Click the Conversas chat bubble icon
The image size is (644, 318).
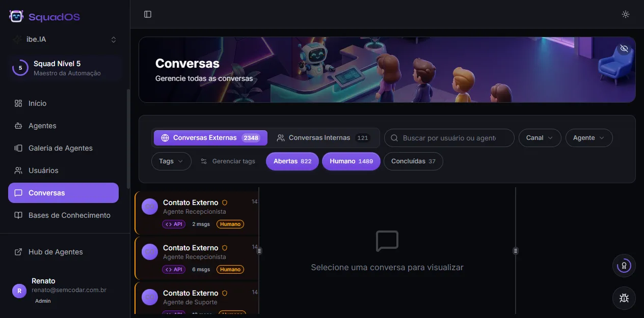tap(18, 193)
